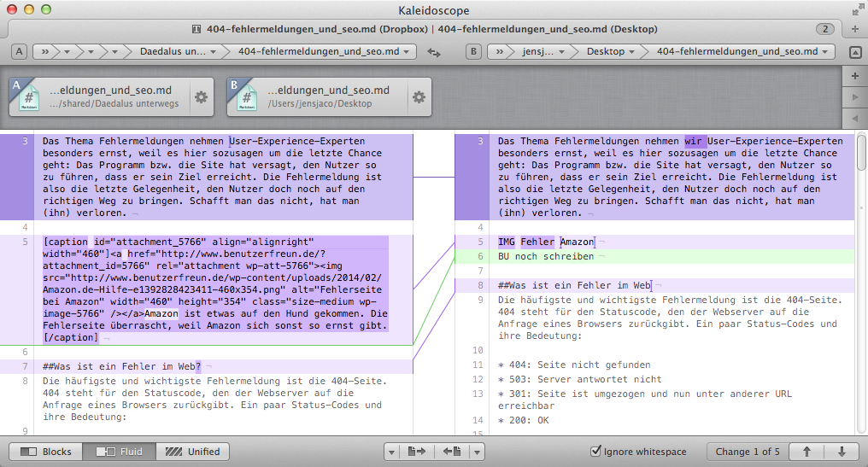Click the swap A and B files icon
Screen dimensions: 868x467
click(x=434, y=52)
